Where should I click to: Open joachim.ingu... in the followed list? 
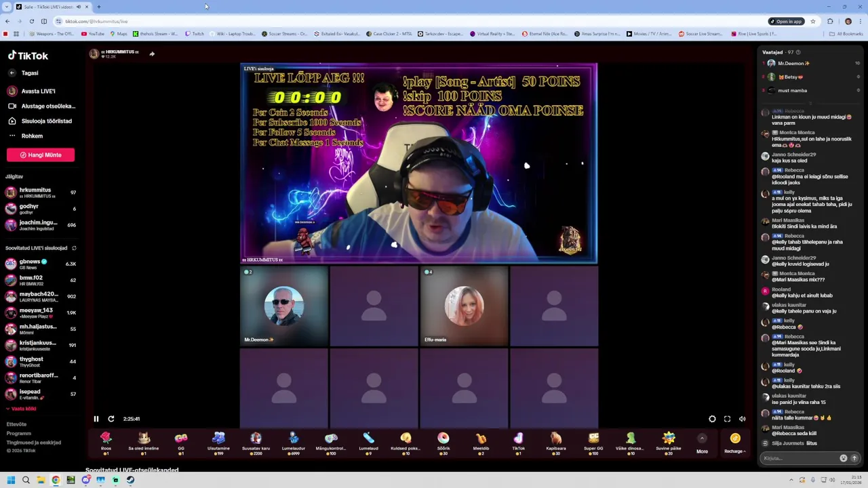(x=41, y=225)
